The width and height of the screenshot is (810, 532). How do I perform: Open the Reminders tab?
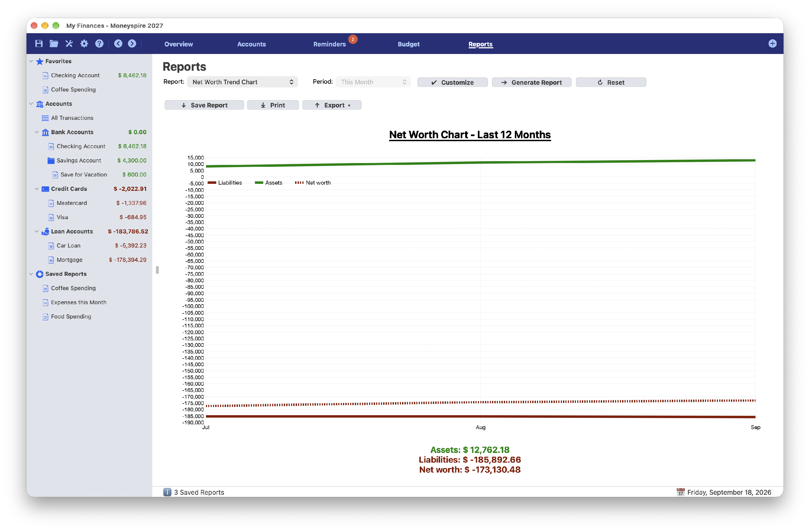tap(329, 44)
